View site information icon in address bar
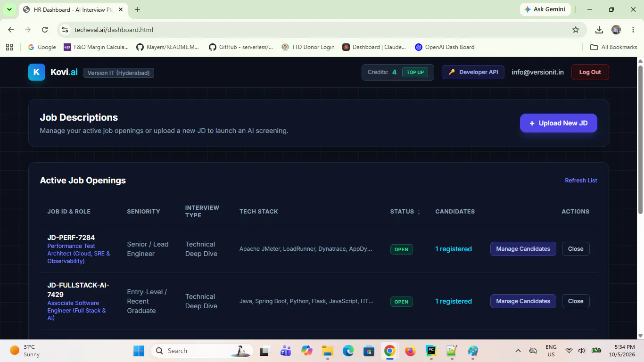 pos(65,30)
